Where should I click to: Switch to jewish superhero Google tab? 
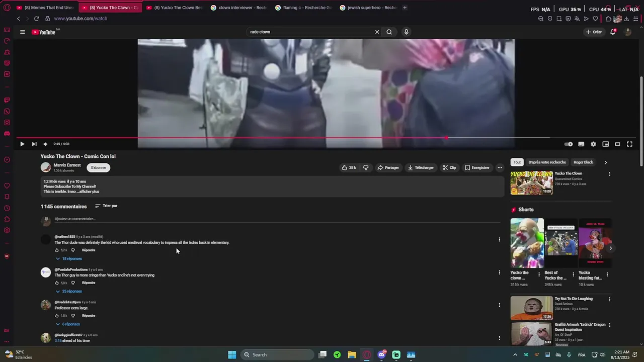click(x=368, y=8)
